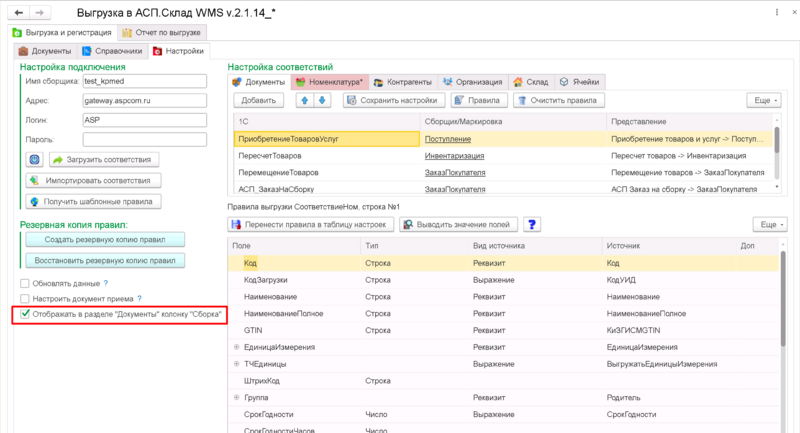Click the blue question mark help icon
Screen dimensions: 800x433
[x=532, y=224]
